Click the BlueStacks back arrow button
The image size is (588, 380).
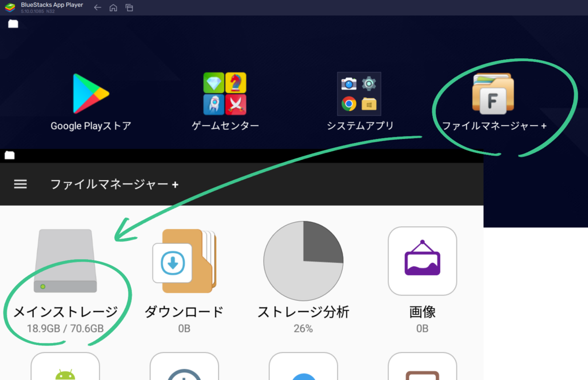pyautogui.click(x=98, y=8)
